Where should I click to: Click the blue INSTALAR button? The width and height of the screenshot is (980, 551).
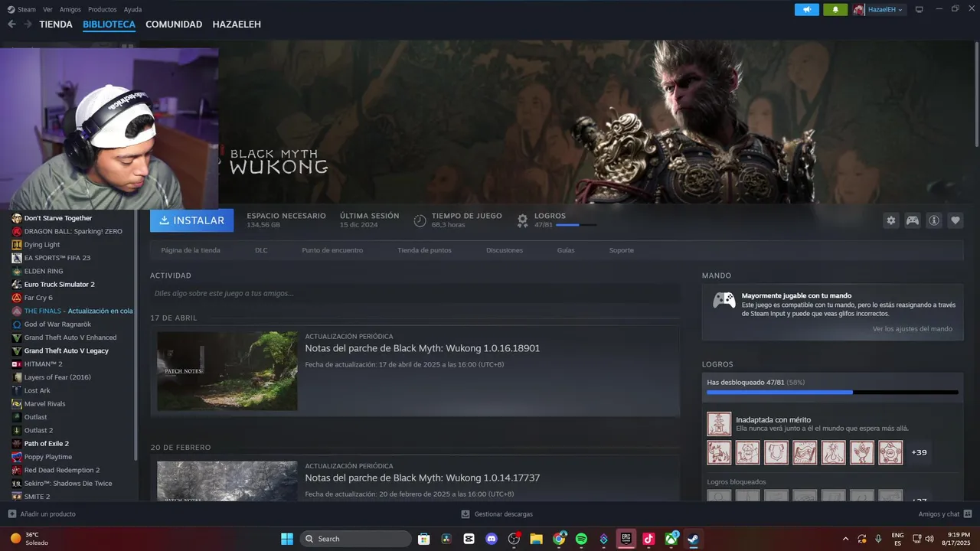coord(191,220)
